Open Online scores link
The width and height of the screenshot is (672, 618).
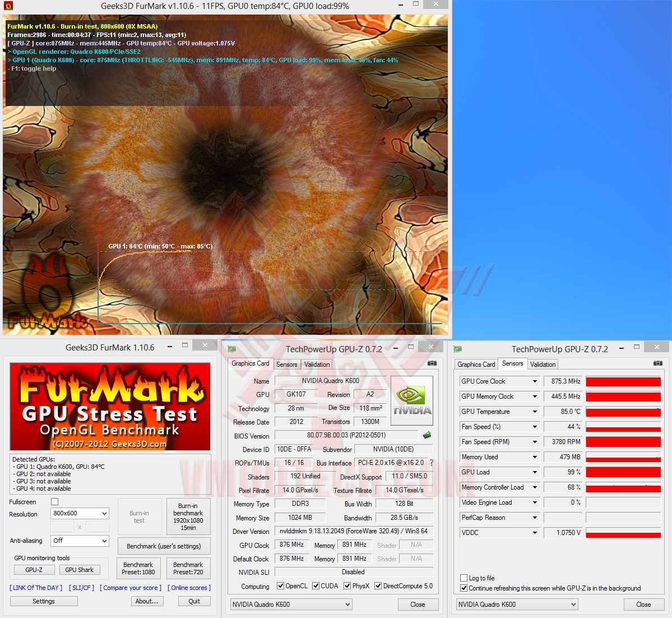pos(189,588)
